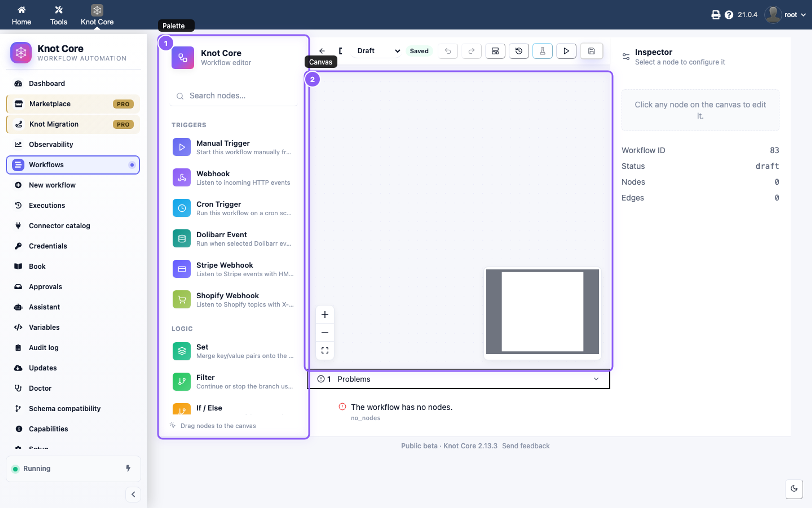Go to Executions in the sidebar

(73, 205)
